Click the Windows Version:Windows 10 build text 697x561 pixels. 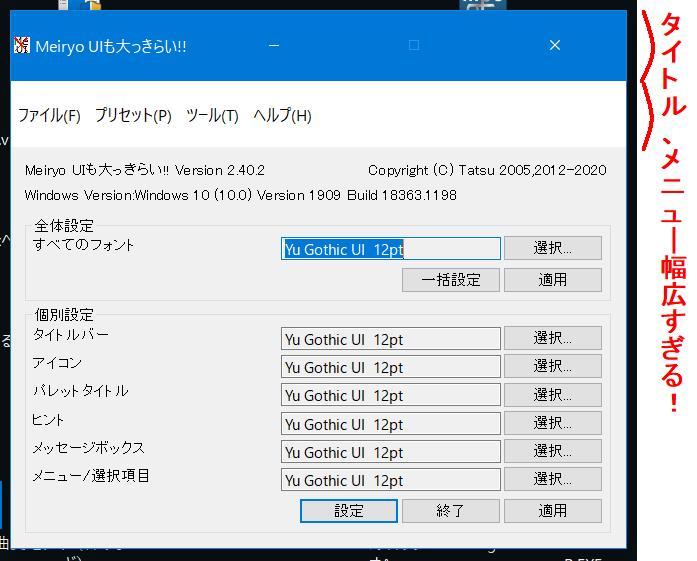[x=240, y=195]
